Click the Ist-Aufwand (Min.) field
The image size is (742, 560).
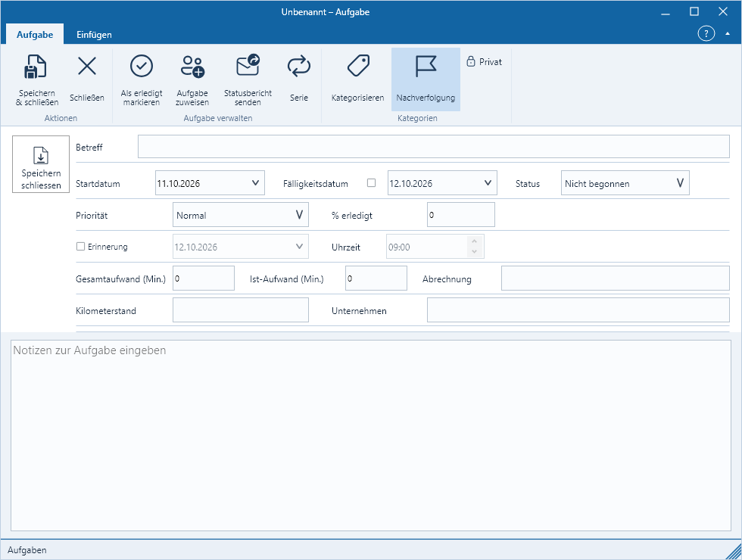point(376,278)
